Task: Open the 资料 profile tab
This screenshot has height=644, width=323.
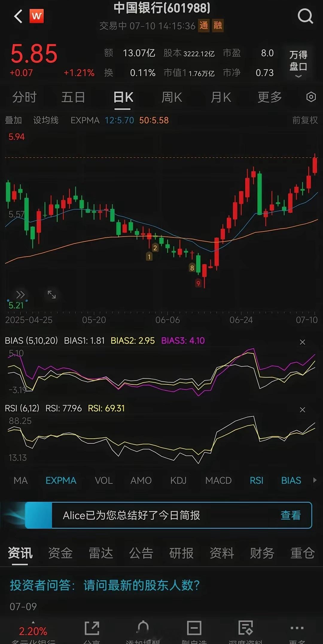Action: coord(222,553)
